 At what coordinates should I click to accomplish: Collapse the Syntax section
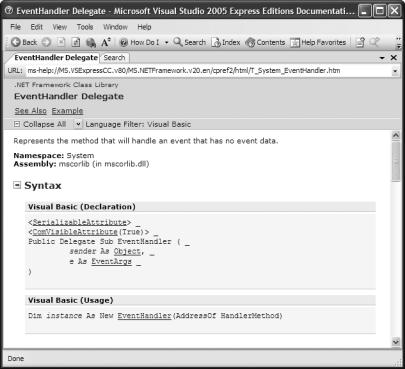17,185
